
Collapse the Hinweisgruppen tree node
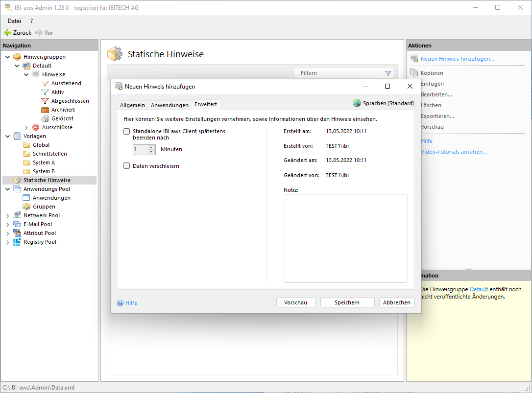(x=7, y=57)
